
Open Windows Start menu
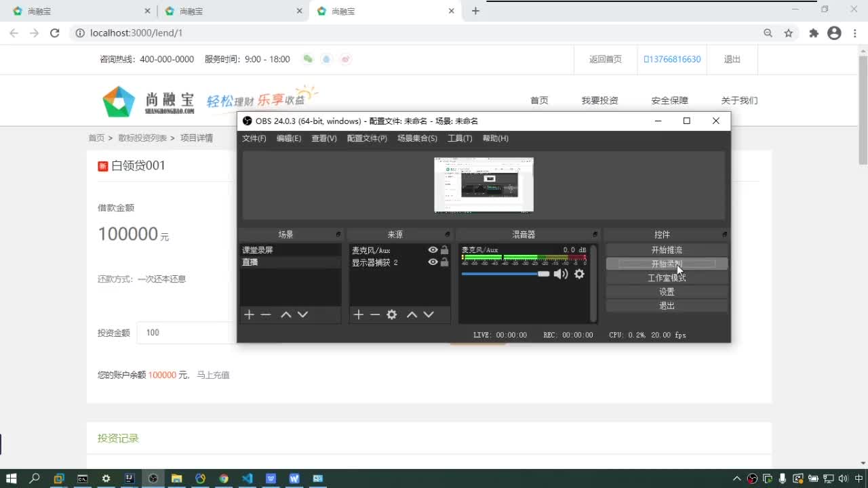pyautogui.click(x=11, y=479)
